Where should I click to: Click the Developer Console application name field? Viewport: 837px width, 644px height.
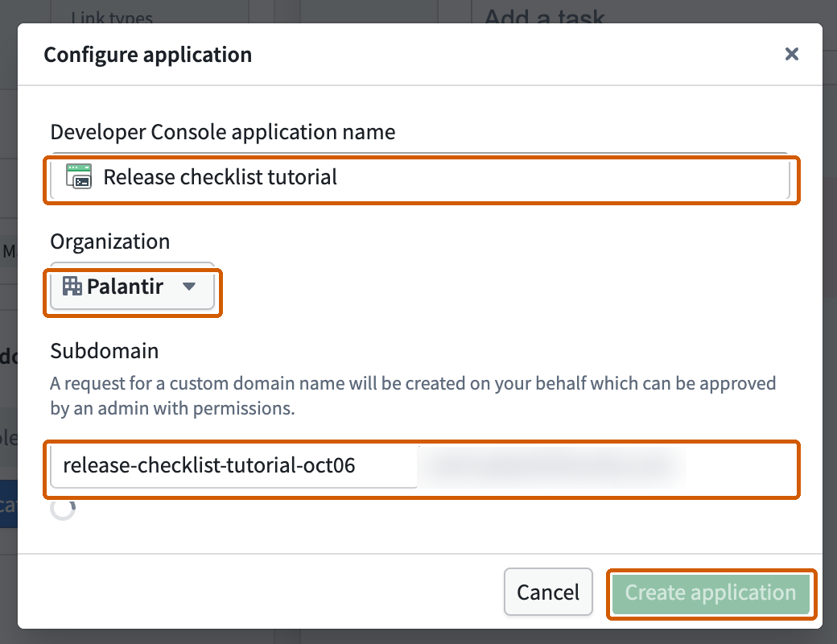[420, 177]
